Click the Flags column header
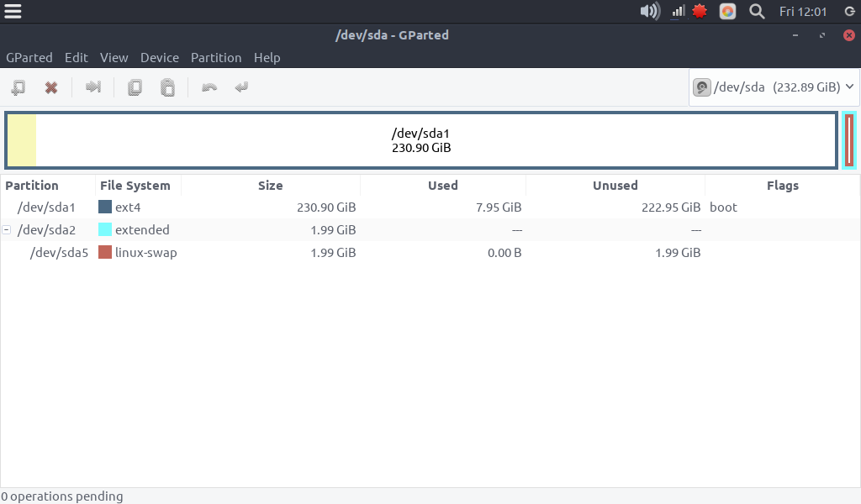 pyautogui.click(x=783, y=186)
